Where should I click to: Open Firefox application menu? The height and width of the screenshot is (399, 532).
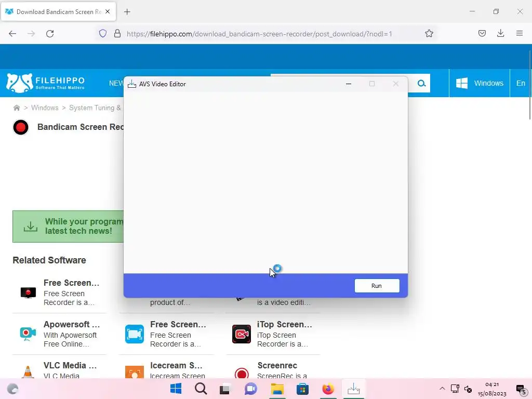(x=520, y=33)
